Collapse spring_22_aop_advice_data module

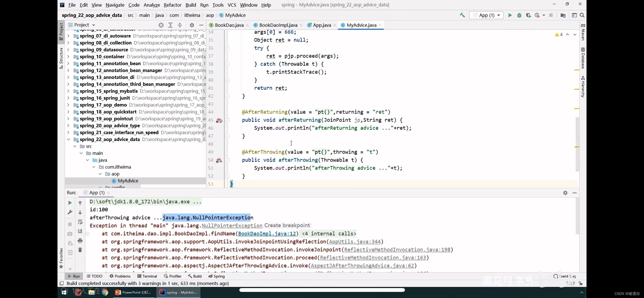[68, 139]
